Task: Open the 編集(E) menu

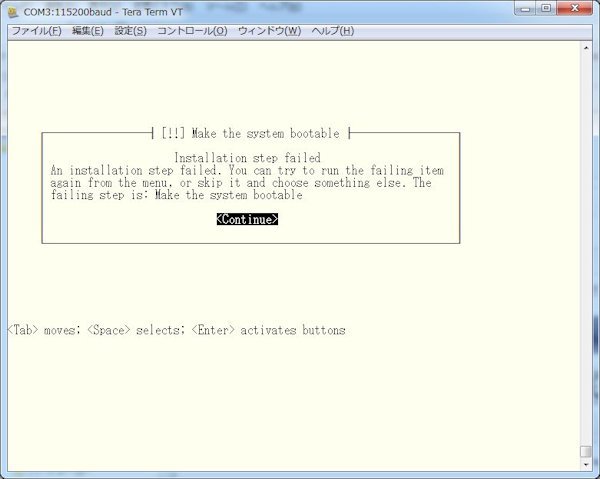Action: click(88, 31)
